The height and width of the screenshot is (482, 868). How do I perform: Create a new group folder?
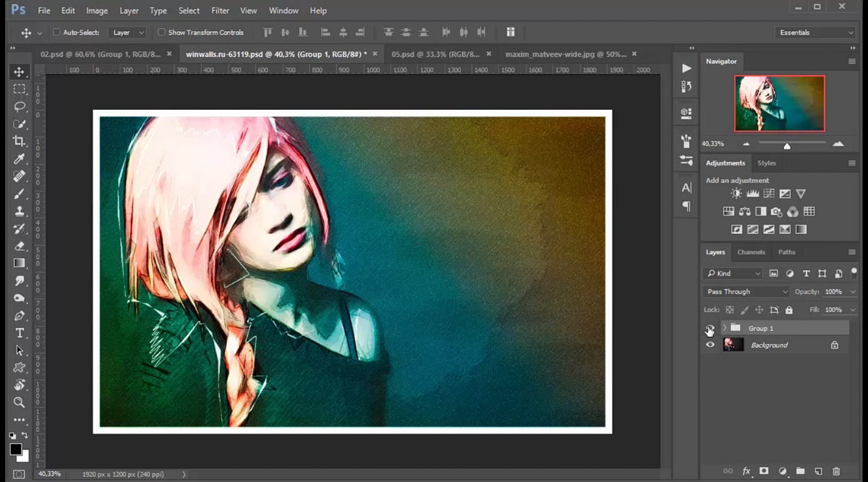click(801, 471)
